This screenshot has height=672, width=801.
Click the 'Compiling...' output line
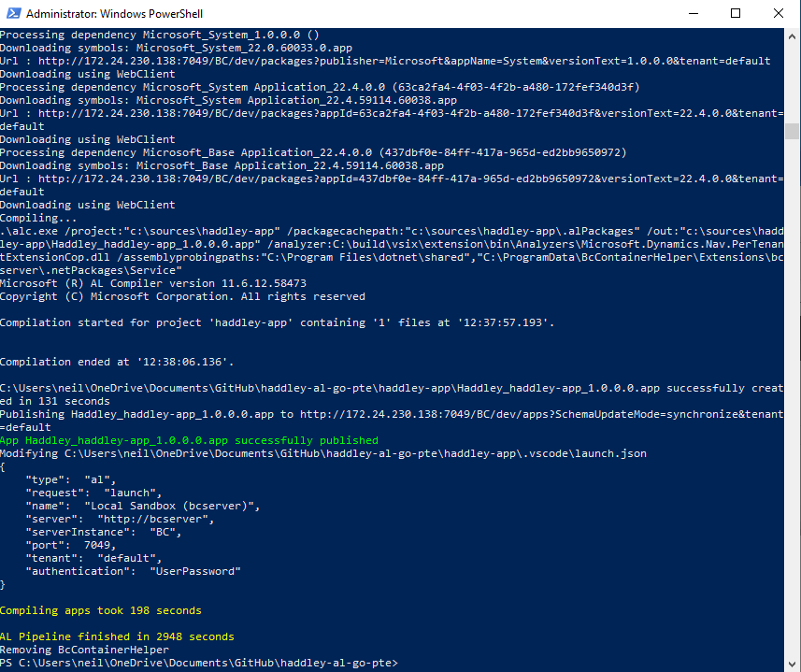[x=38, y=218]
